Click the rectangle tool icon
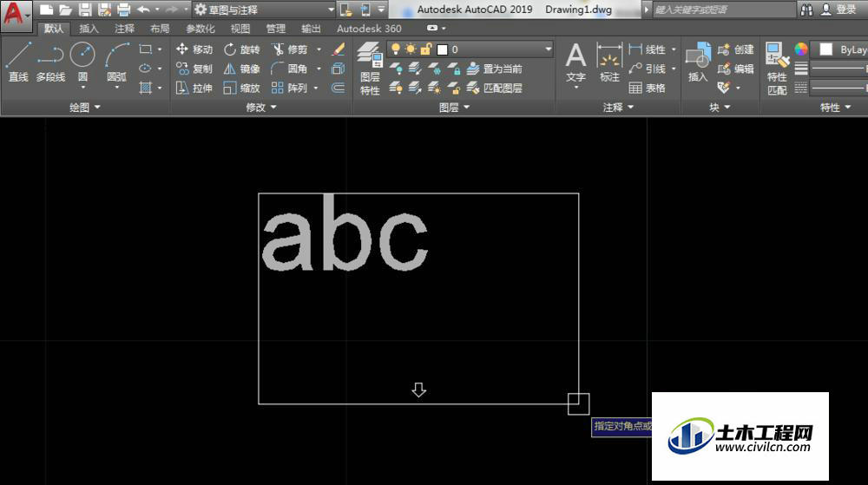This screenshot has height=485, width=868. [146, 49]
